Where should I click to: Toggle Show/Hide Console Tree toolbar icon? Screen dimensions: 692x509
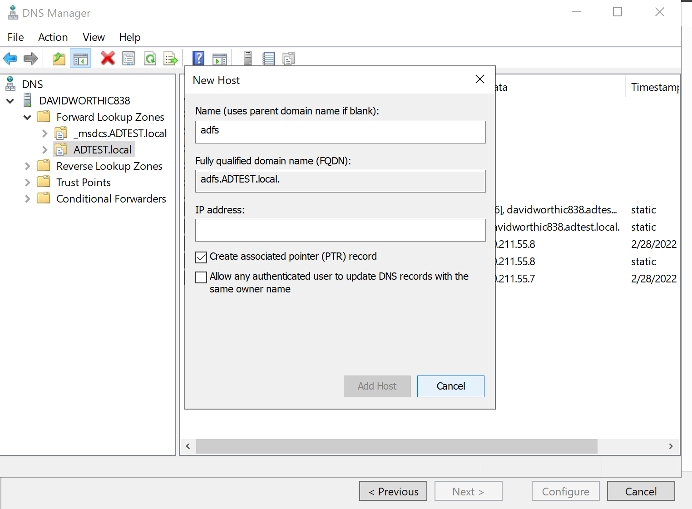[80, 59]
